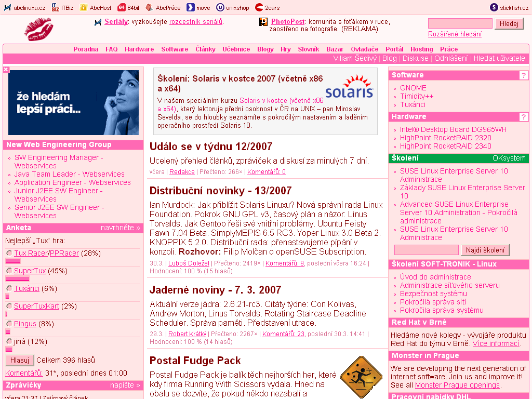
Task: Open the AbcHost lock icon link
Action: (x=83, y=7)
